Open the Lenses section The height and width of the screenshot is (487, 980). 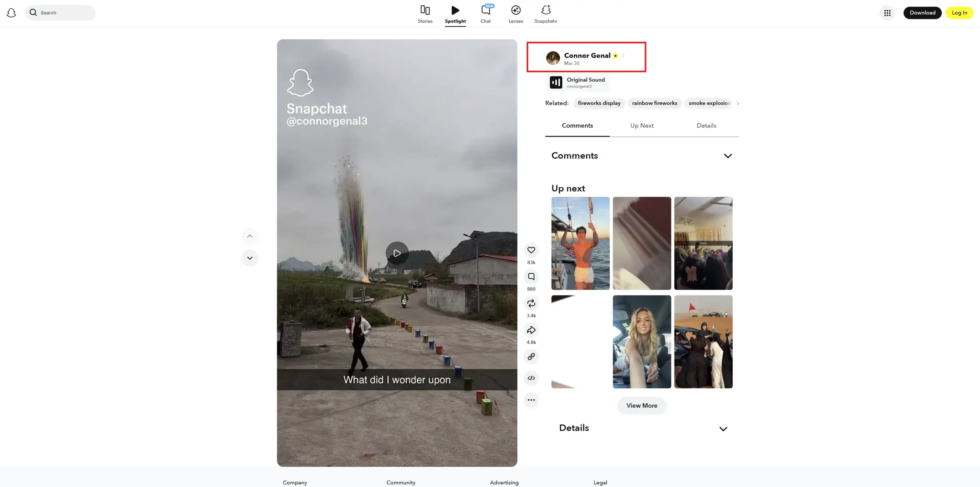coord(516,14)
